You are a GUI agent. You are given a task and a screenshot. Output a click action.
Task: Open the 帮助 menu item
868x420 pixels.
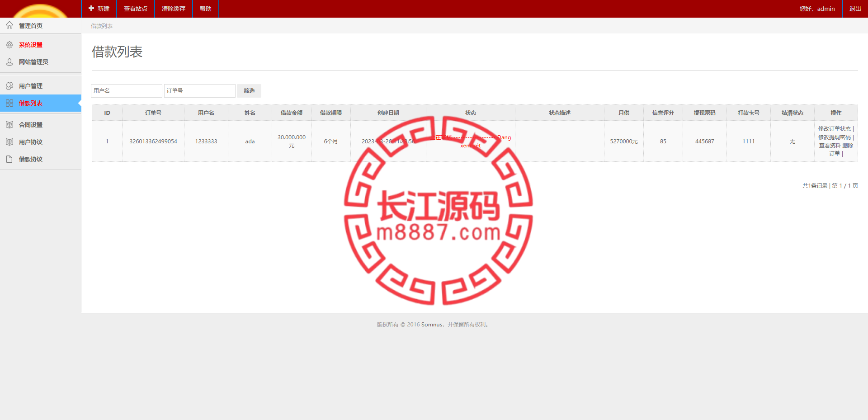point(206,9)
